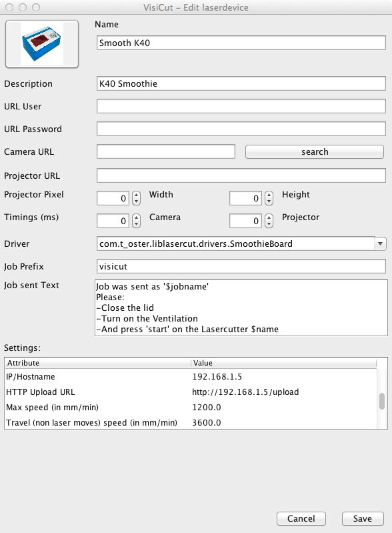Edit the Job Prefix field visicut
The height and width of the screenshot is (533, 392).
[241, 266]
